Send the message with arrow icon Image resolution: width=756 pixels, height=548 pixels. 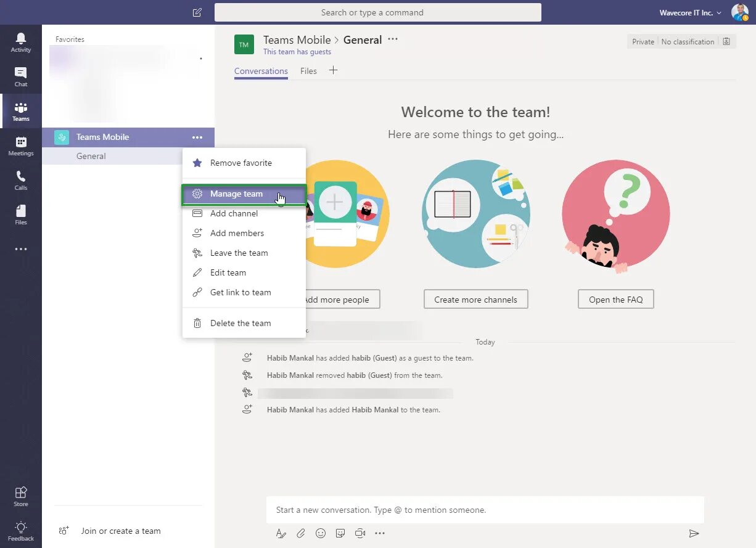click(694, 533)
